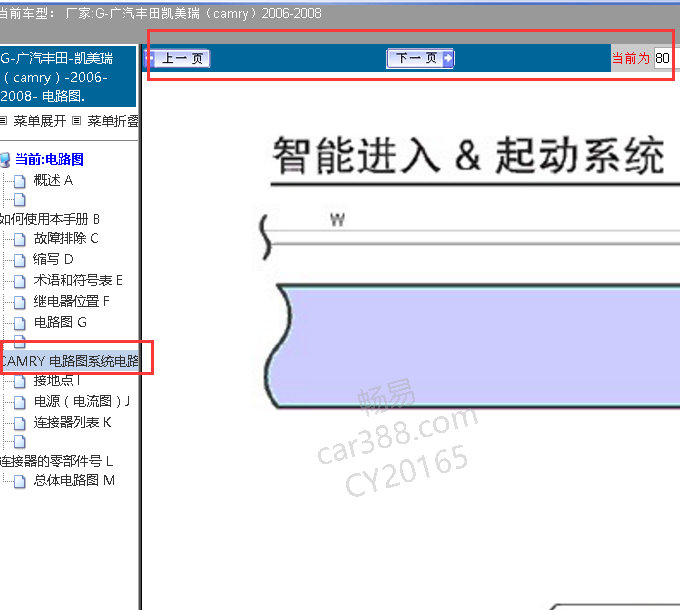Click the page icon above CAMRY 电路图系统电路
Image resolution: width=680 pixels, height=610 pixels.
point(20,341)
